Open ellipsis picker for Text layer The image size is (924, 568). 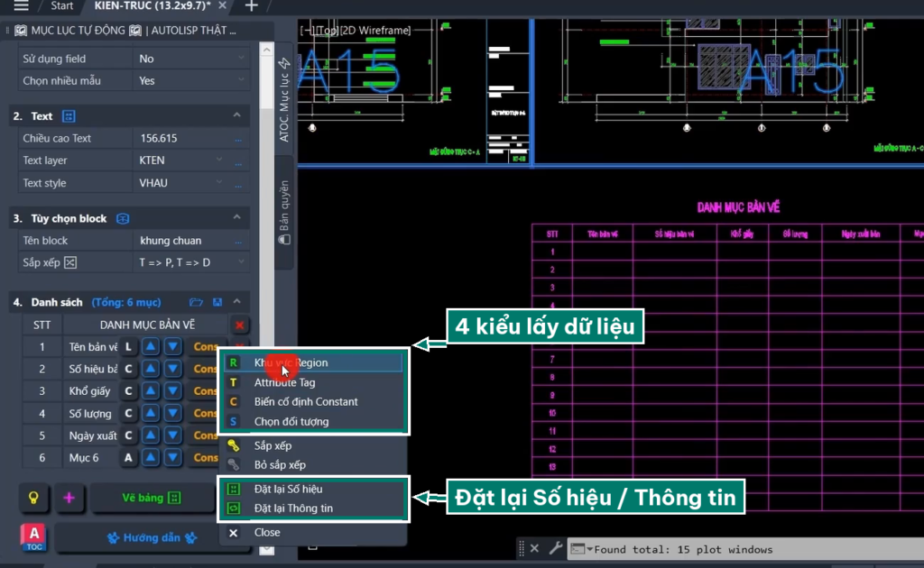click(x=238, y=161)
